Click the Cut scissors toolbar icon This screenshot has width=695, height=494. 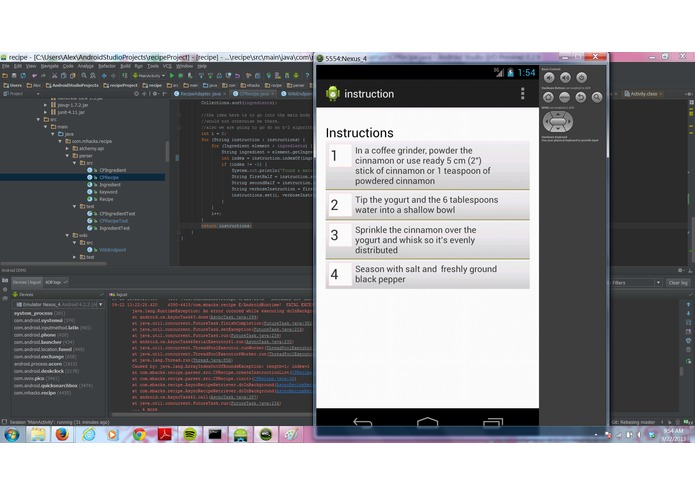pos(55,76)
